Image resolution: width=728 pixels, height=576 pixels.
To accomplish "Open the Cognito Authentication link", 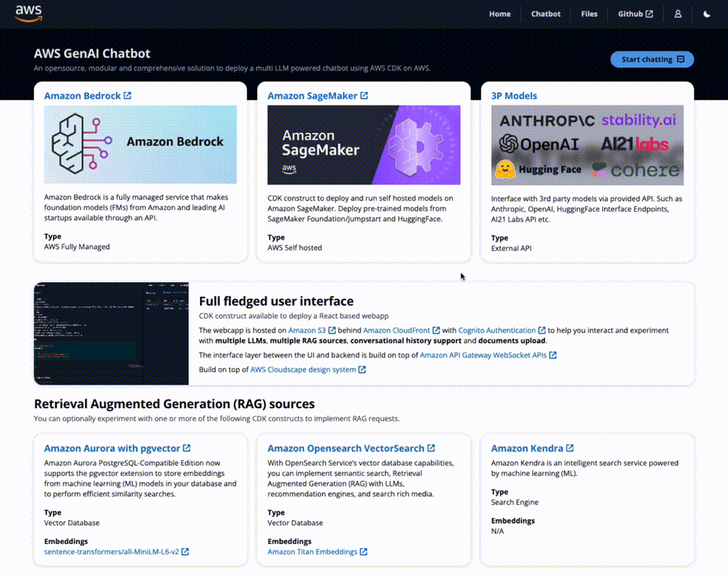I will point(497,330).
